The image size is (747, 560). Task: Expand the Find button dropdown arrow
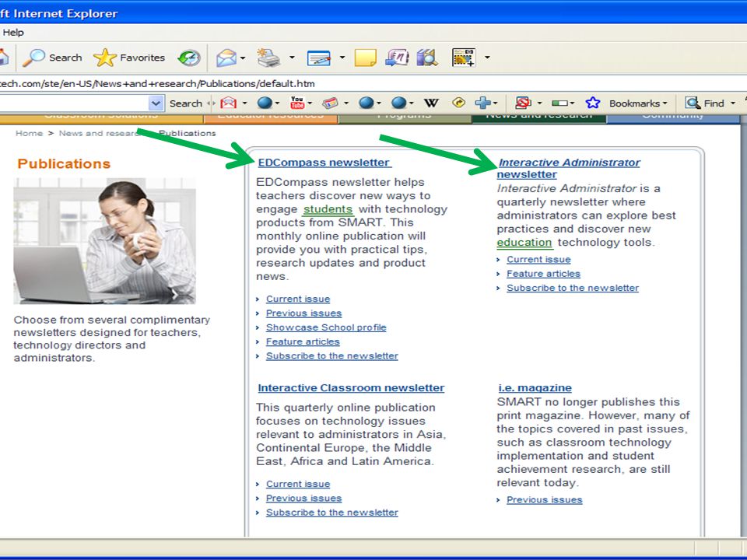733,103
